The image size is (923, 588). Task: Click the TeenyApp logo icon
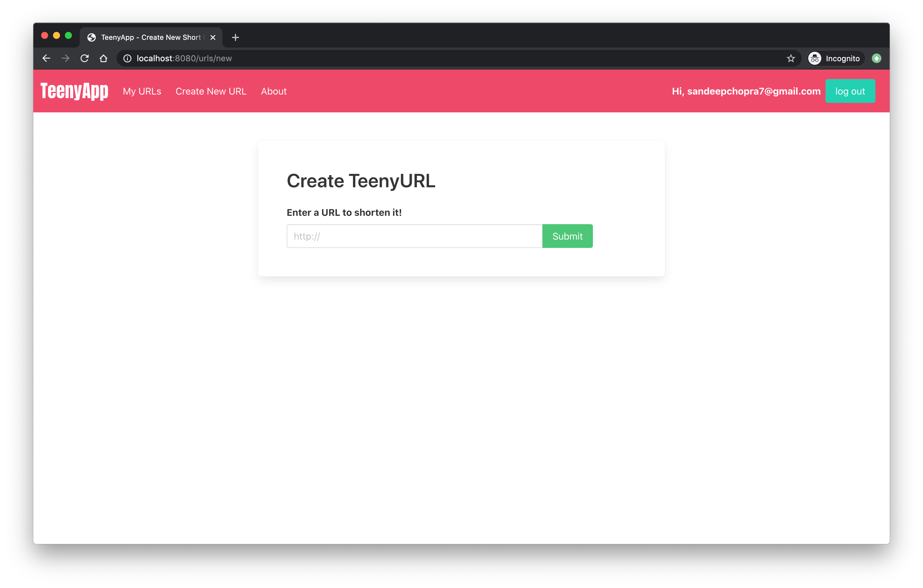click(x=73, y=91)
